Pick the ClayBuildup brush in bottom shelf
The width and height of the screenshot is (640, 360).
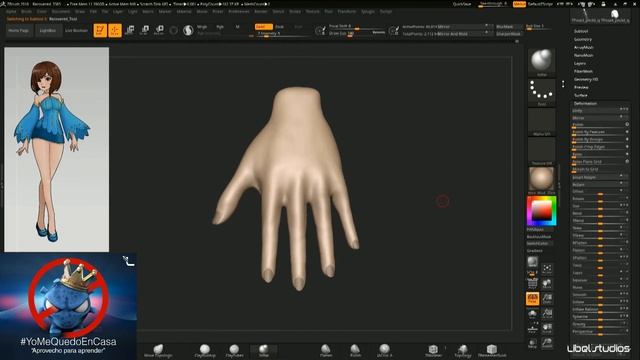click(204, 350)
